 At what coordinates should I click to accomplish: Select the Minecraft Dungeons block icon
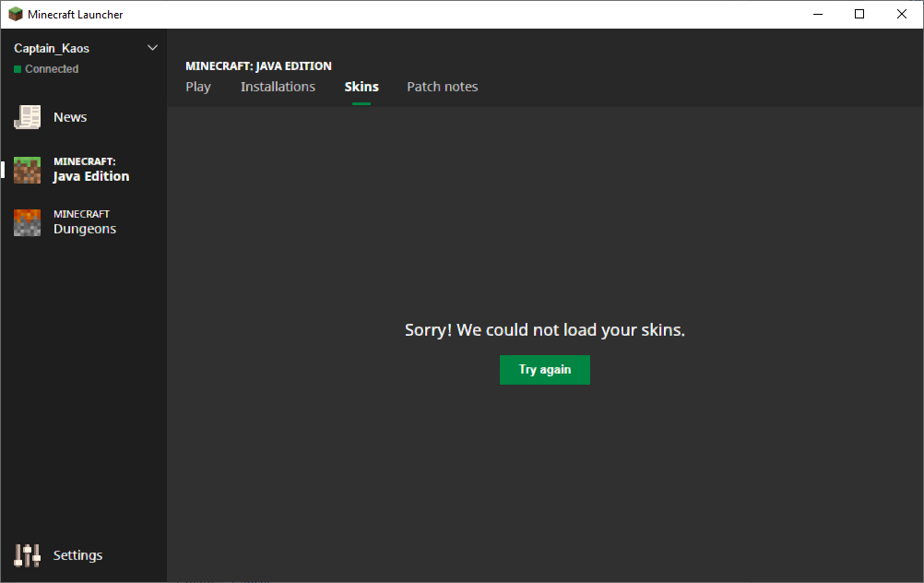[27, 223]
